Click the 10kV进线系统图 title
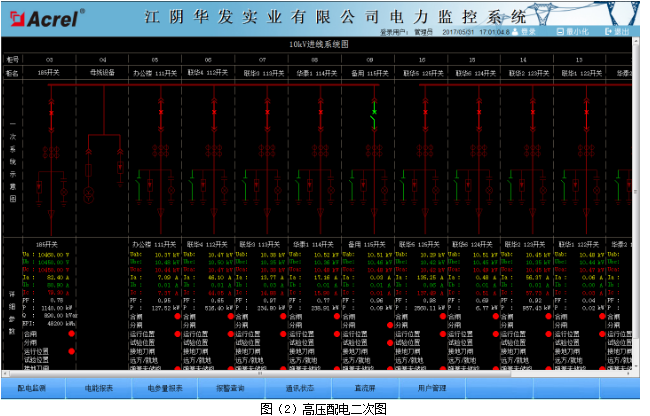This screenshot has width=650, height=416. pyautogui.click(x=319, y=44)
